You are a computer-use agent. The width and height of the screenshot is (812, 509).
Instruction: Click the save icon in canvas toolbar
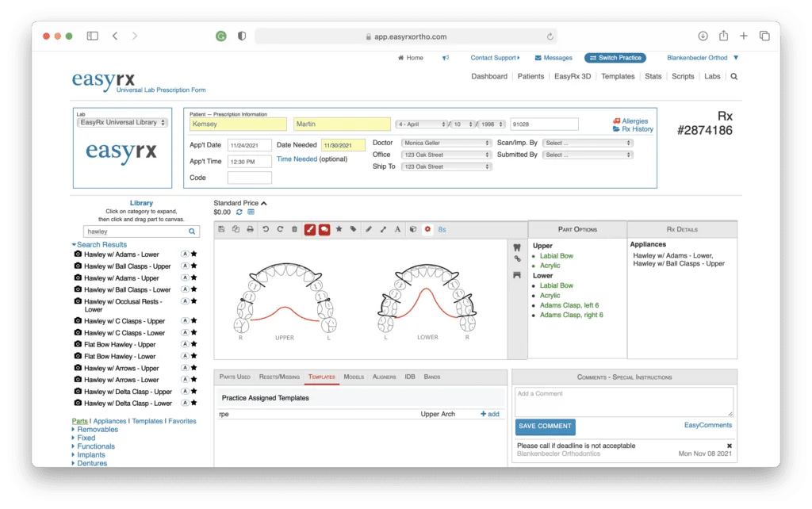[x=222, y=229]
